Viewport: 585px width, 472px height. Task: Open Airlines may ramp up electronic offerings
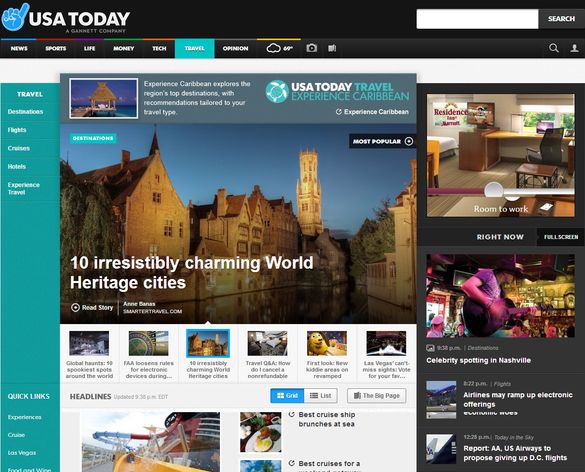pyautogui.click(x=518, y=400)
